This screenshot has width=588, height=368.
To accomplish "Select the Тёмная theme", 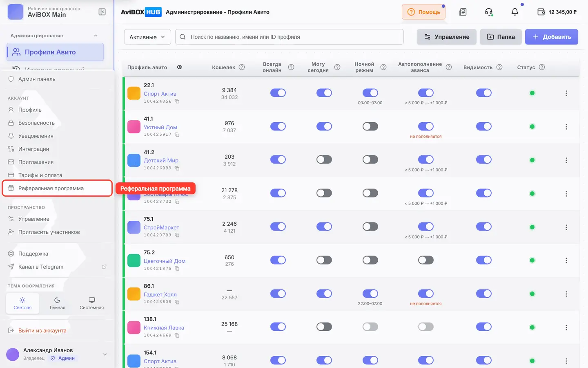I will click(57, 303).
